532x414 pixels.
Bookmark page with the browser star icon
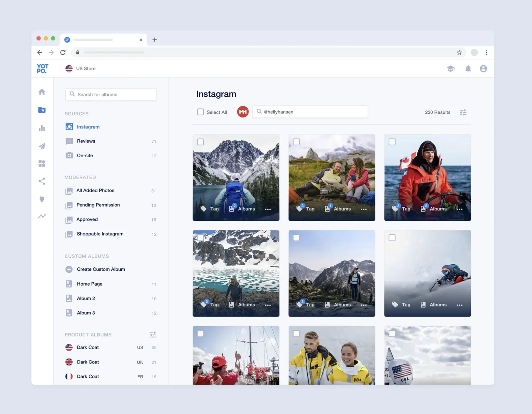click(459, 53)
